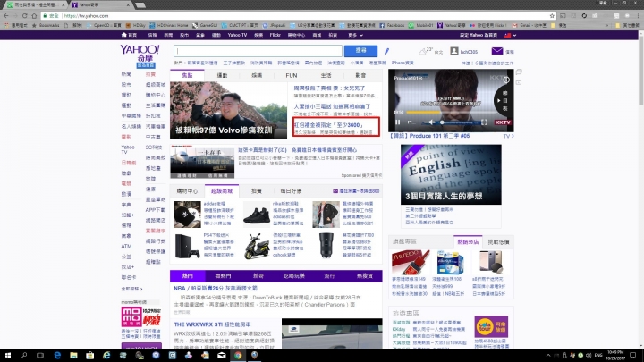The width and height of the screenshot is (644, 362).
Task: Switch to Chrome on the taskbar
Action: [x=238, y=355]
